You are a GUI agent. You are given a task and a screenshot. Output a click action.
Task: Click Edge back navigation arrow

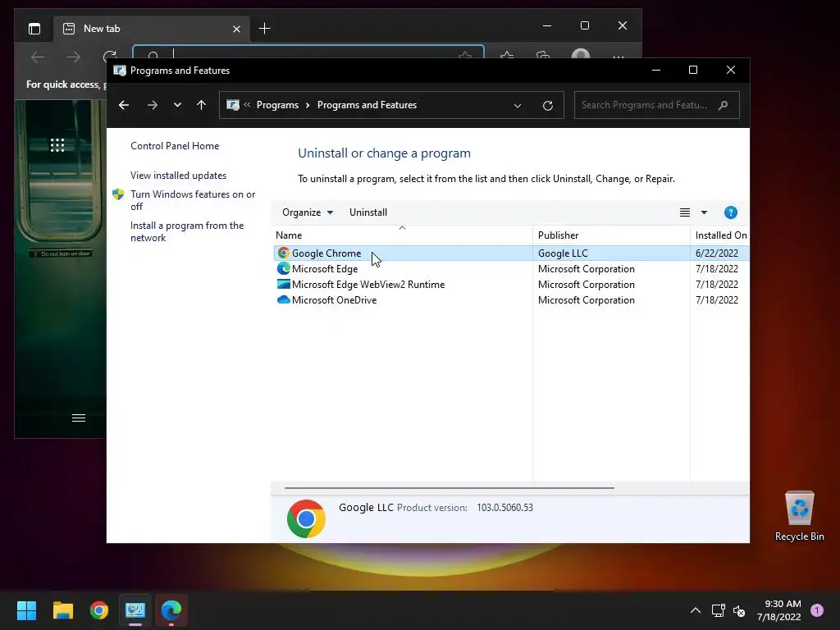tap(38, 57)
